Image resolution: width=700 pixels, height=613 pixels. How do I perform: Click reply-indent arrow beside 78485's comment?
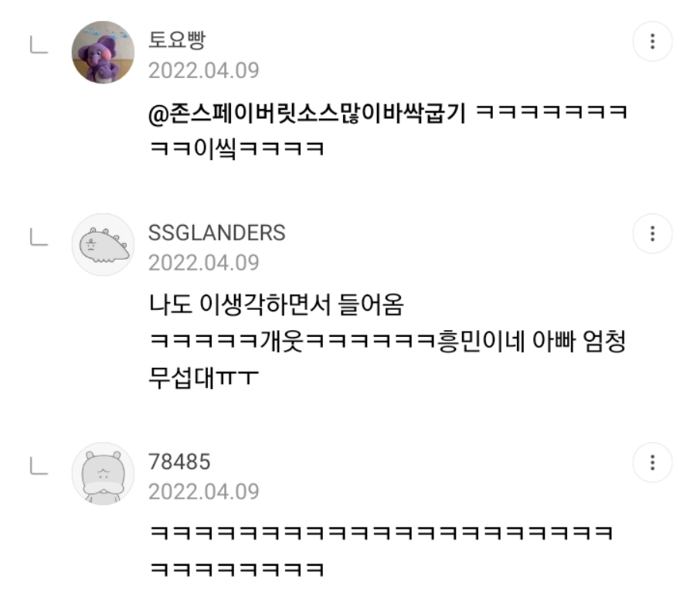[x=39, y=466]
